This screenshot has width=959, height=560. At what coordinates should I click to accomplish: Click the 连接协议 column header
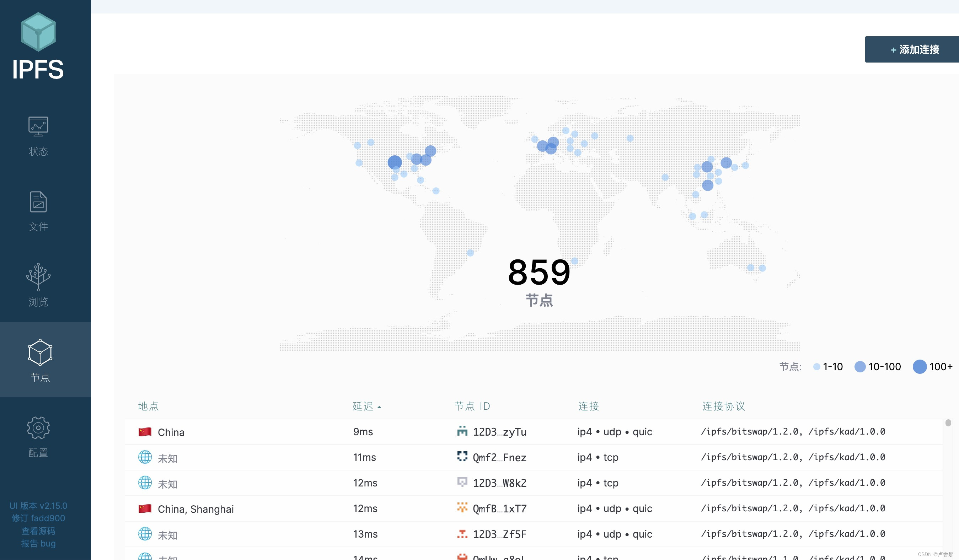point(723,406)
